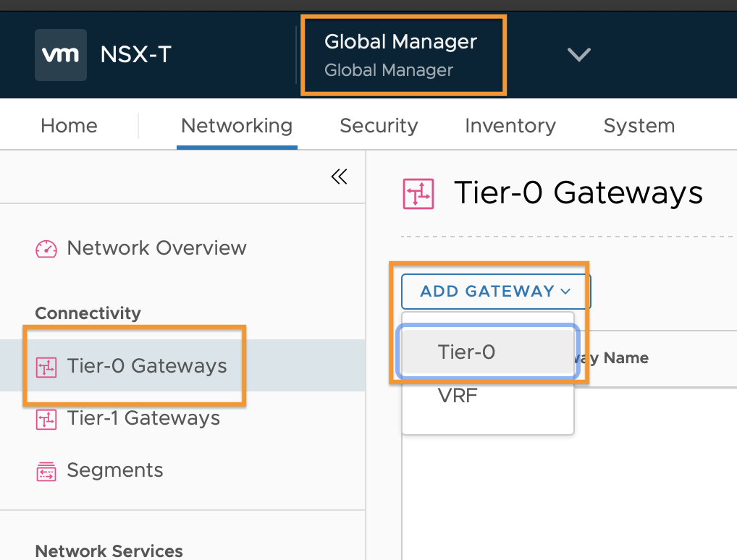The height and width of the screenshot is (560, 737).
Task: Open the Inventory tab
Action: 510,125
